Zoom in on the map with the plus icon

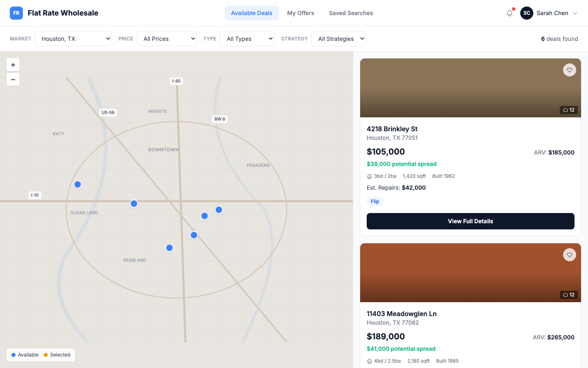[13, 64]
